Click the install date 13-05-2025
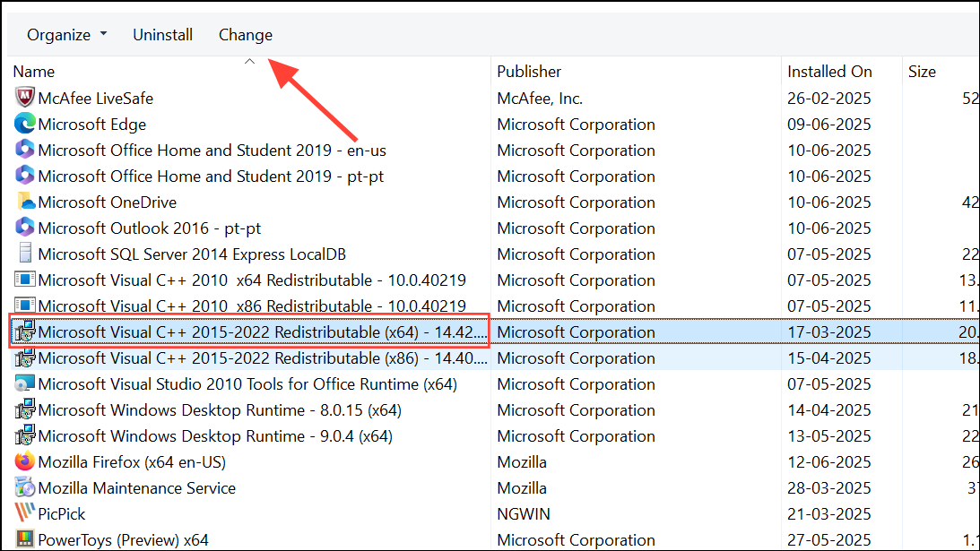The image size is (980, 551). tap(828, 436)
